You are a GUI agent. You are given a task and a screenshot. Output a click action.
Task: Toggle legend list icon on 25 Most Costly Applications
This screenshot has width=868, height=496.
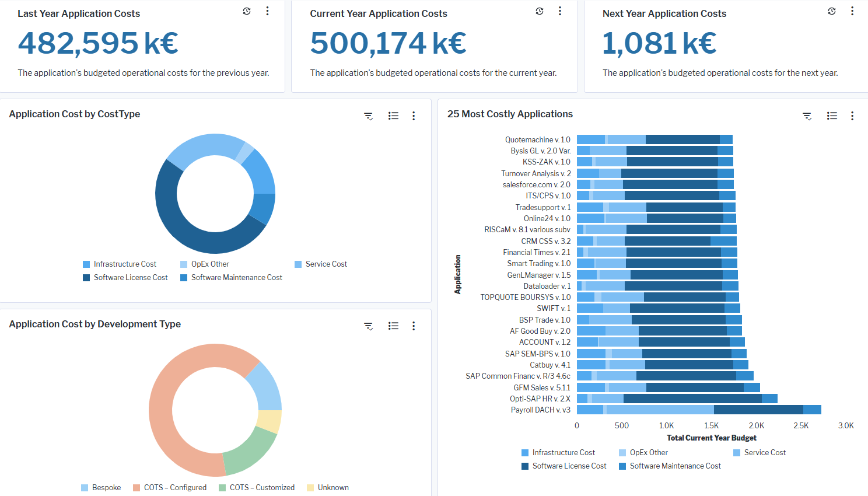pos(832,116)
